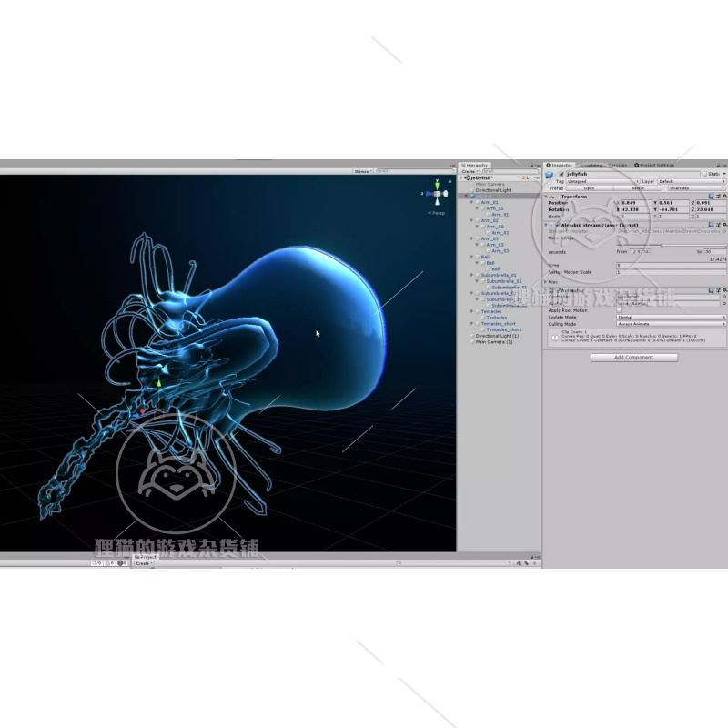Click the Inspector panel lock icon
Image resolution: width=728 pixels, height=728 pixels.
[718, 166]
